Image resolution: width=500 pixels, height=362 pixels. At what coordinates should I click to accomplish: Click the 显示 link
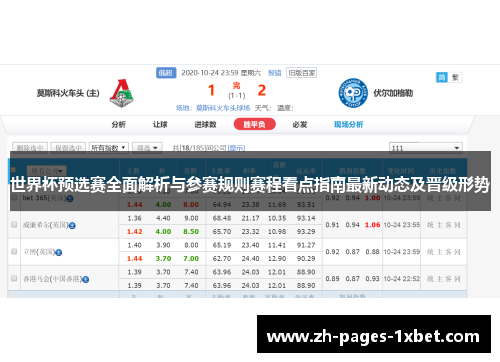236,148
